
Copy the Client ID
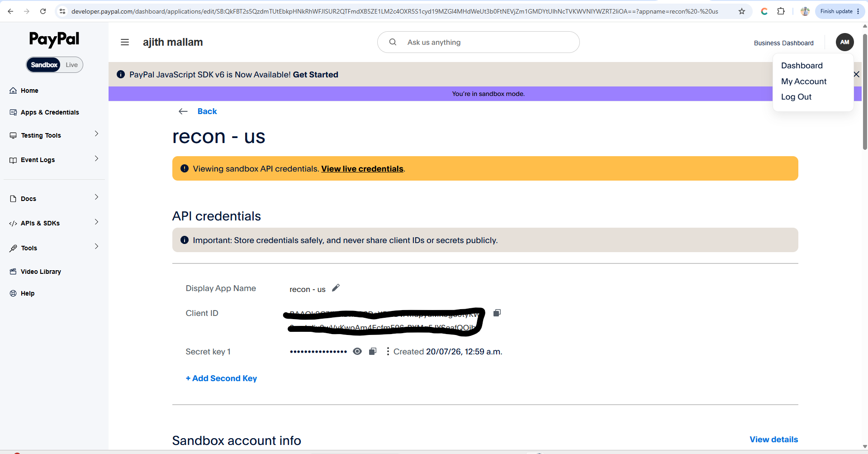point(497,313)
